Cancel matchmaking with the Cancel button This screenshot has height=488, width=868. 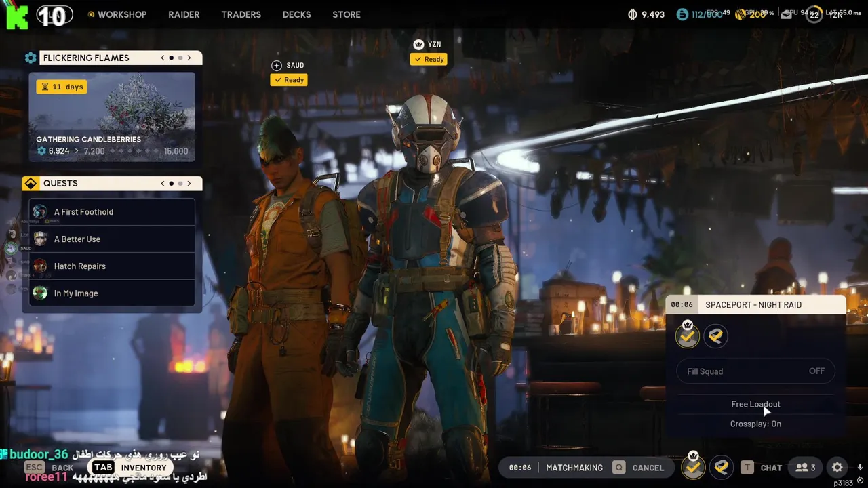[x=648, y=468]
